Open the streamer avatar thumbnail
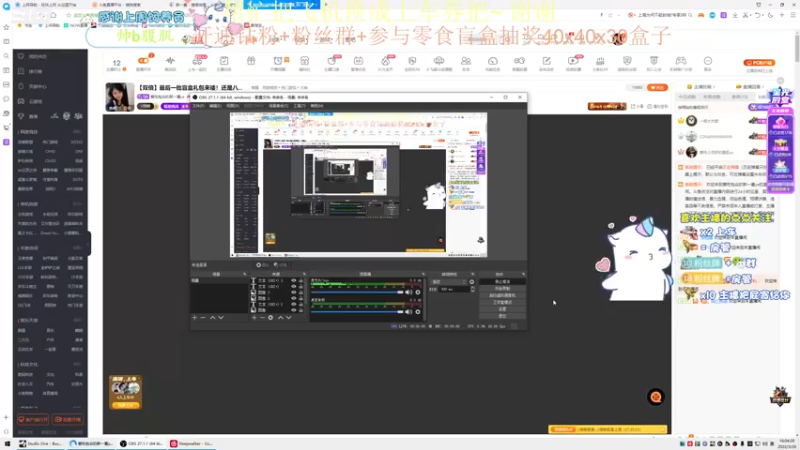The image size is (800, 450). (x=119, y=96)
